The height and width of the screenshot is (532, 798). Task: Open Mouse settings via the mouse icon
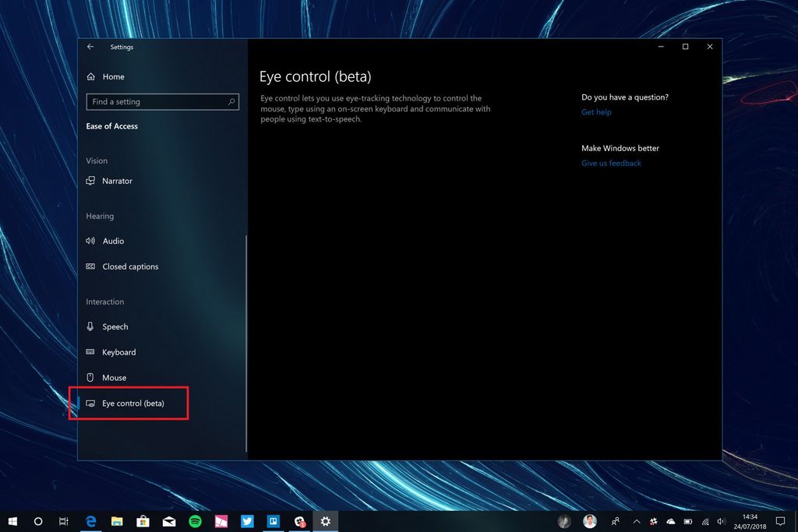[x=91, y=377]
